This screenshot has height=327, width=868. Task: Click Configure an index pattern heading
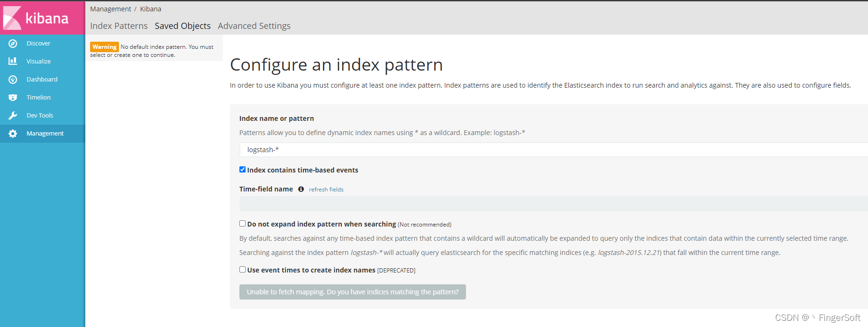[x=337, y=65]
